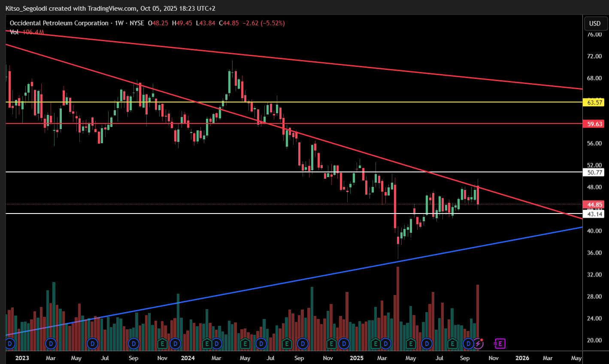609x364 pixels.
Task: Click the 2024 label on time axis
Action: 188,358
